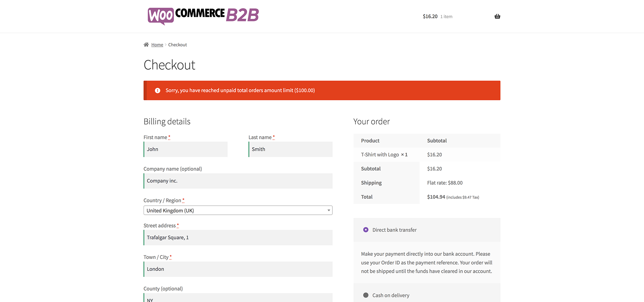The image size is (644, 302).
Task: Click the $16.20 cart total link
Action: pos(430,16)
